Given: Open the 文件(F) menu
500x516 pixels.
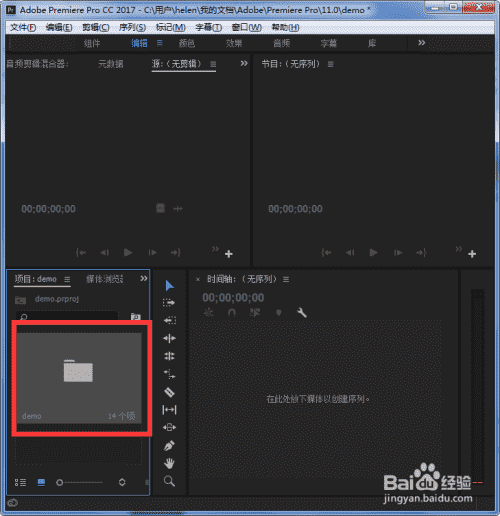Looking at the screenshot, I should [23, 27].
